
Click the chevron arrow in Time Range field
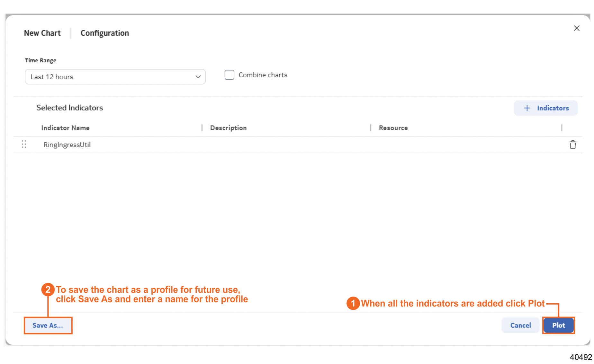pyautogui.click(x=198, y=77)
